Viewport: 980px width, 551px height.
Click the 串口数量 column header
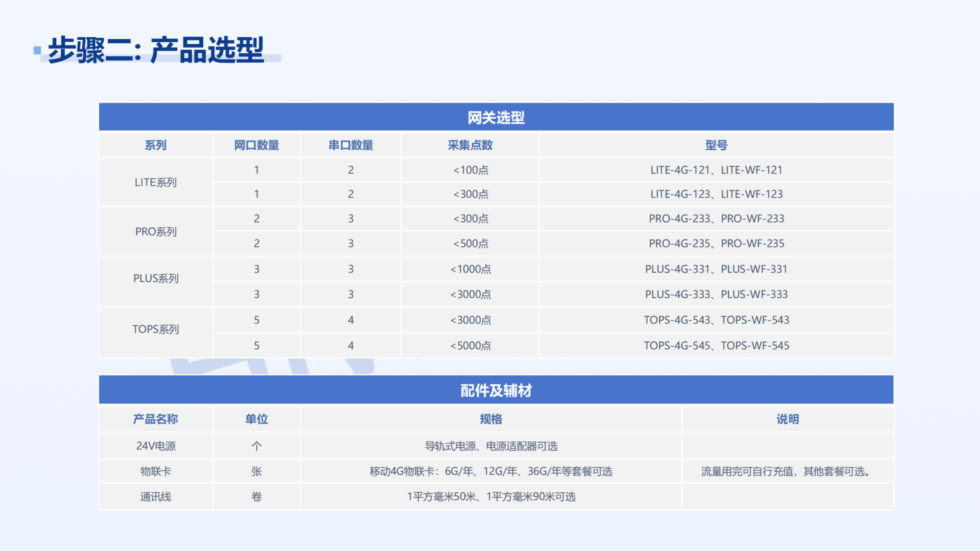click(351, 145)
